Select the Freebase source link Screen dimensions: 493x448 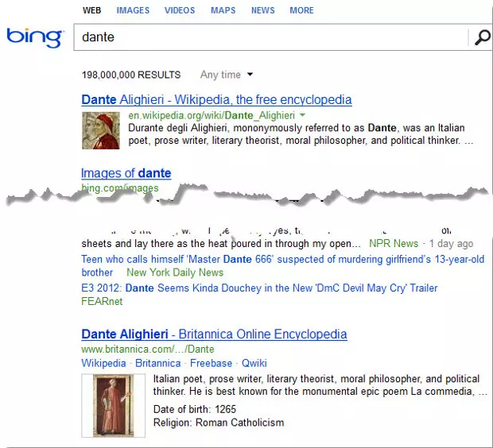click(211, 363)
